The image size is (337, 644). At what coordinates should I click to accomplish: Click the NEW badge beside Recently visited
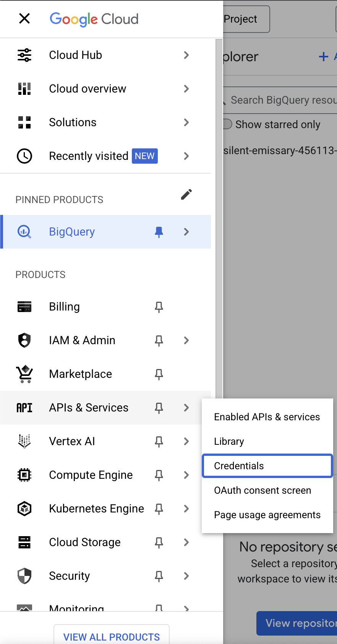[145, 156]
